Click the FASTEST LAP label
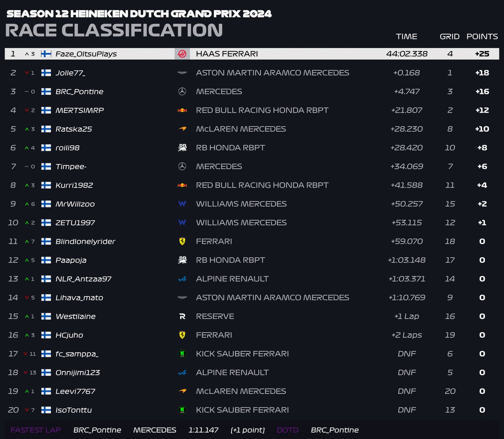 [36, 430]
